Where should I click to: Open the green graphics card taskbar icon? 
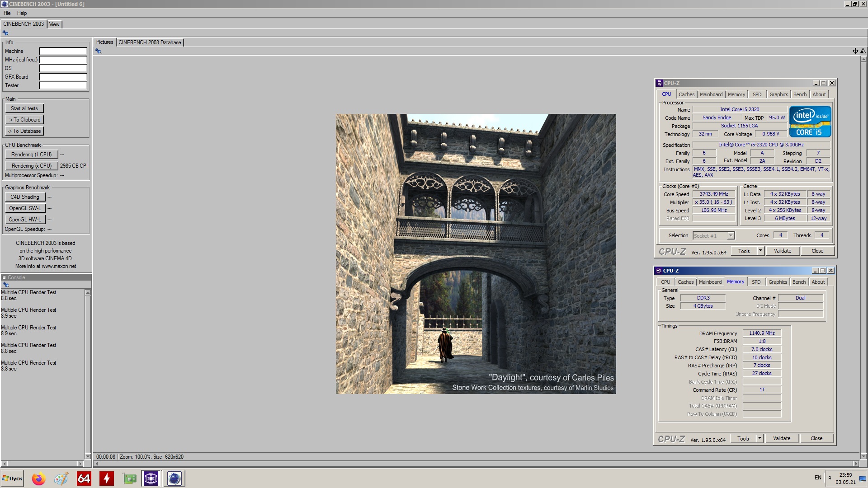tap(130, 479)
